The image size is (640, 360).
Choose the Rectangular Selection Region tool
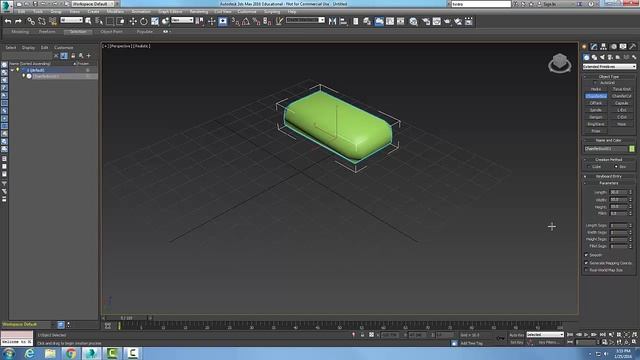coord(110,21)
